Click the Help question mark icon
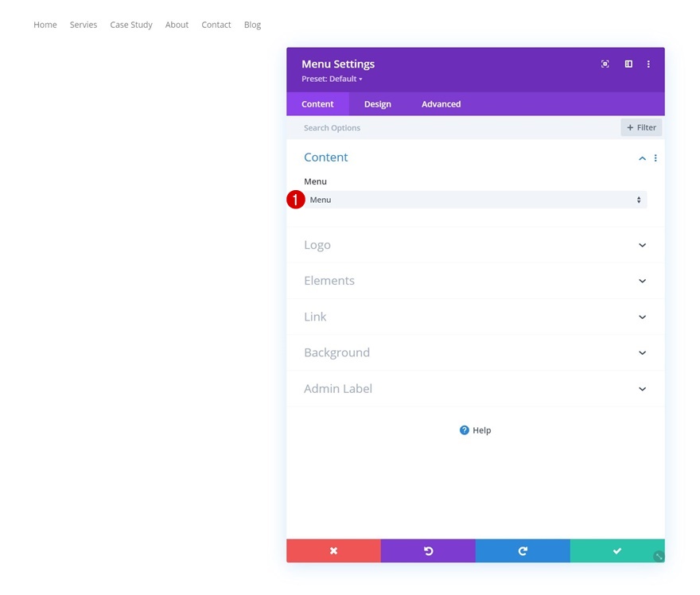The image size is (700, 595). (465, 430)
